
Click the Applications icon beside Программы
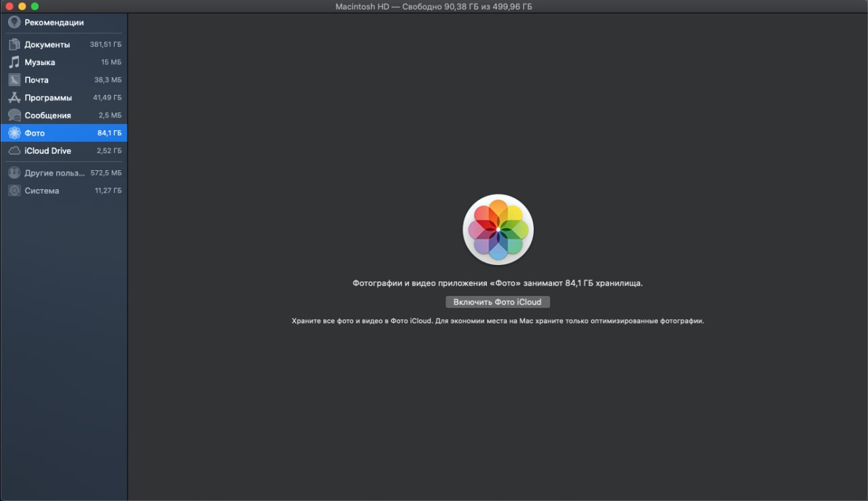14,98
